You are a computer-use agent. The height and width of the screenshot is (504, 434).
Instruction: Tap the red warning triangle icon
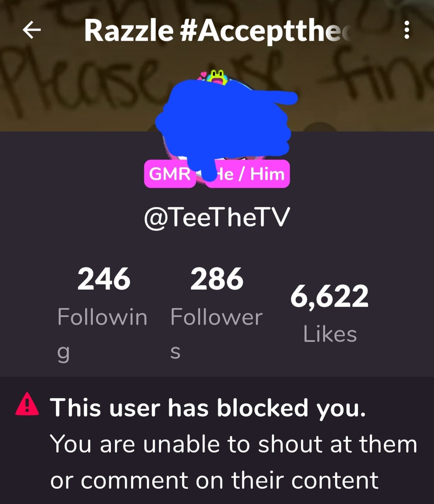point(27,405)
